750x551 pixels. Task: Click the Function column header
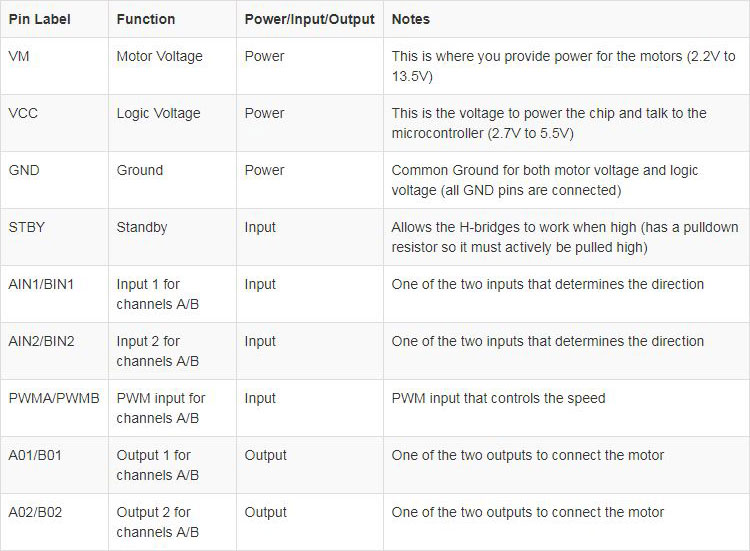pos(146,19)
